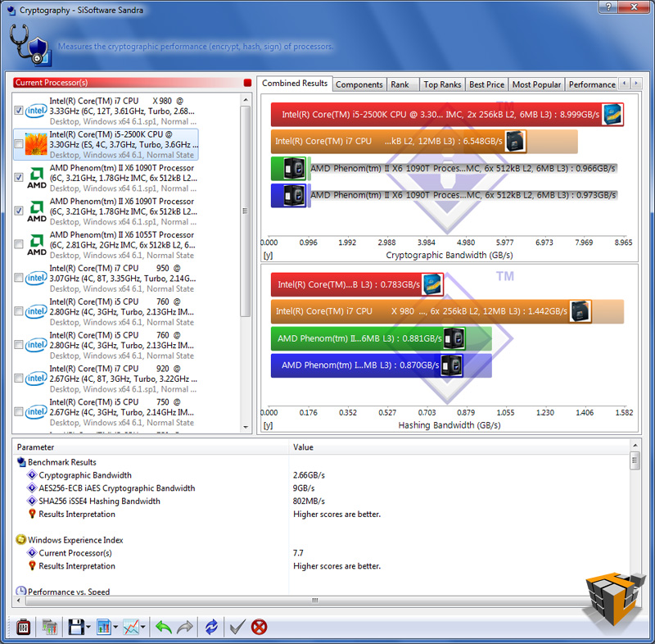Click the question mark help button in title bar
The height and width of the screenshot is (644, 655).
(608, 7)
